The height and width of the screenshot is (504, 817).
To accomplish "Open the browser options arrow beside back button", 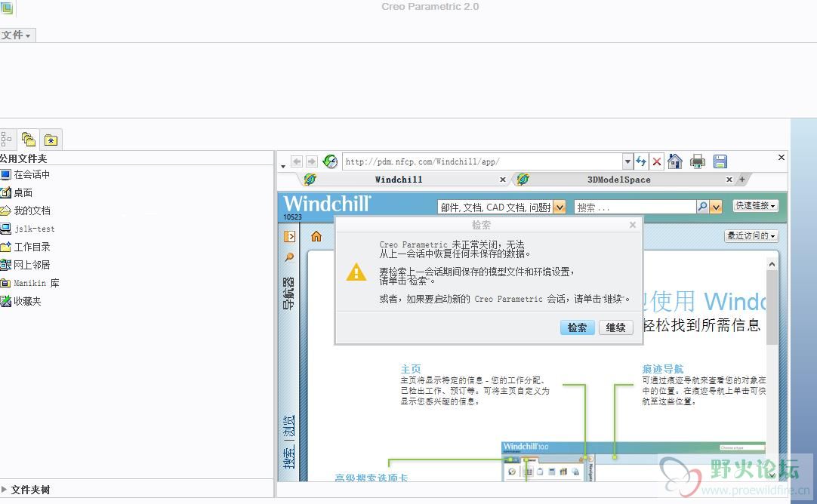I will coord(283,167).
